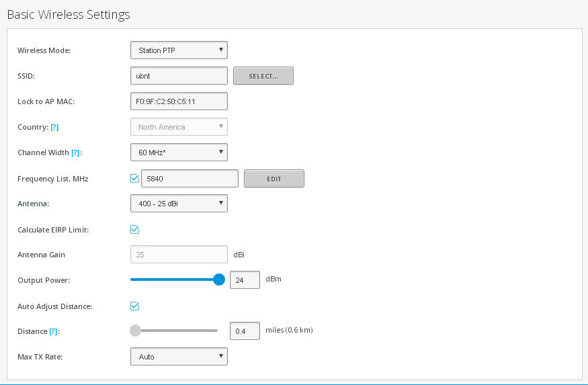Toggle Frequency List checkbox
588x385 pixels.
click(134, 179)
